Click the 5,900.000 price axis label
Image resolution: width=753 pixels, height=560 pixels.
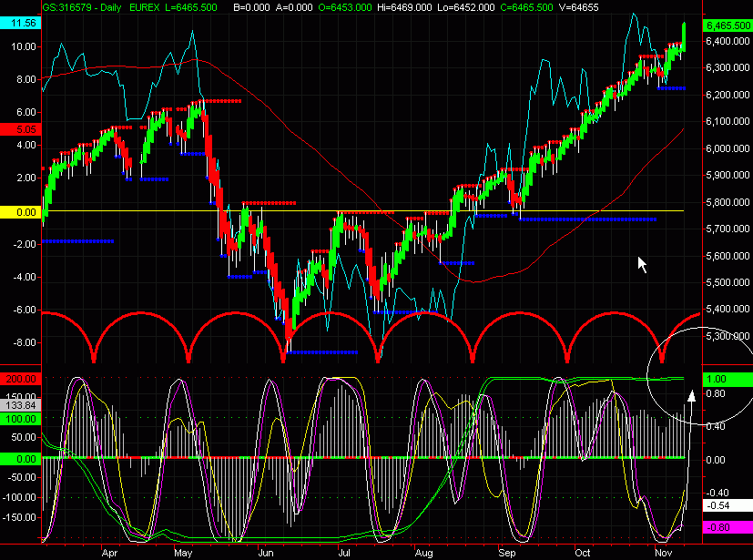(x=728, y=175)
